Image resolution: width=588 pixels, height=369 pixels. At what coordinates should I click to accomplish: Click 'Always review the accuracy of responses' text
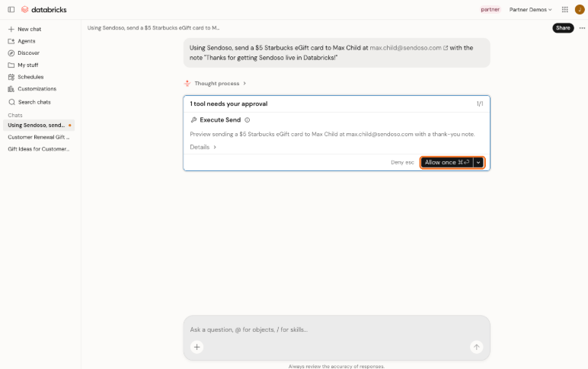337,367
